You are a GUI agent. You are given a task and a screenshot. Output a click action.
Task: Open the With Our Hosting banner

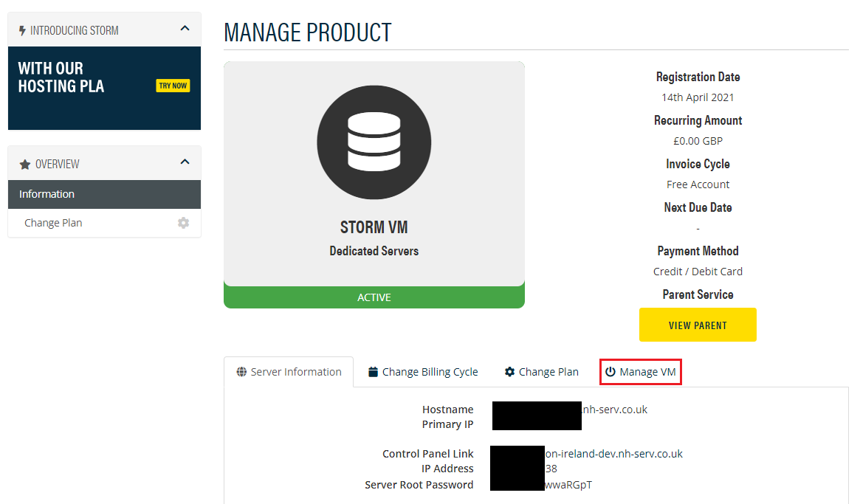point(104,89)
